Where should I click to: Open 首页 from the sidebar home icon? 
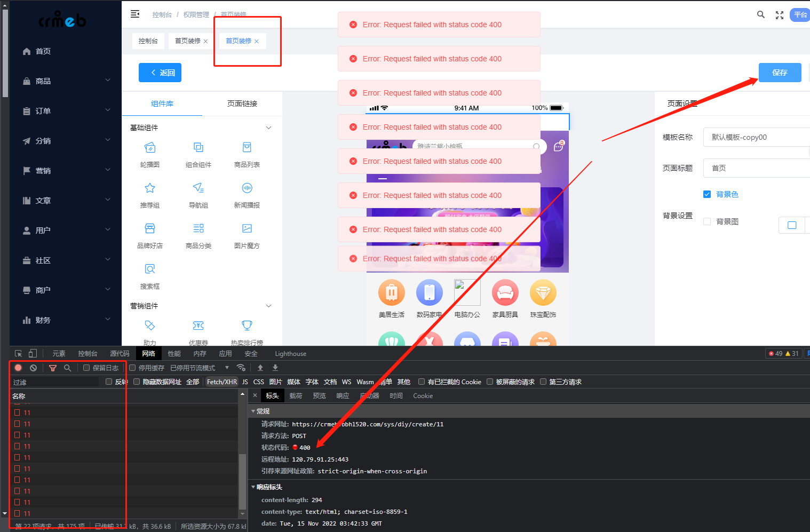point(27,51)
